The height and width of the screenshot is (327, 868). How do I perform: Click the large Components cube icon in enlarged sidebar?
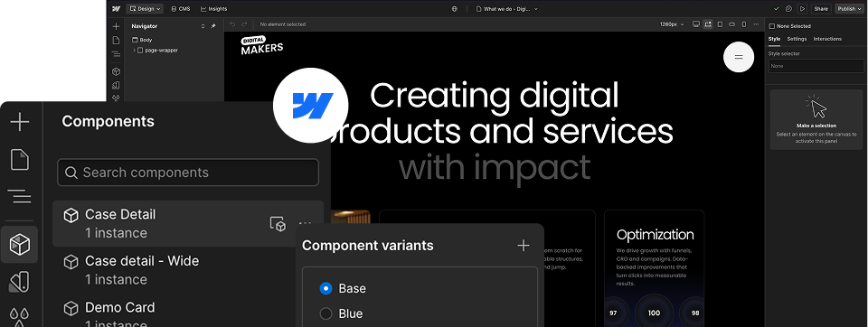(x=20, y=244)
